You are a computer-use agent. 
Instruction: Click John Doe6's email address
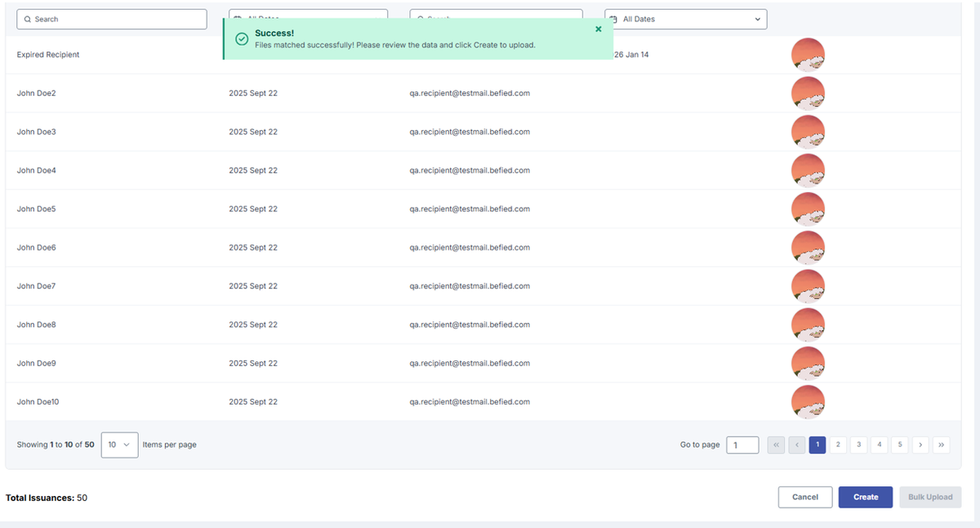coord(470,248)
